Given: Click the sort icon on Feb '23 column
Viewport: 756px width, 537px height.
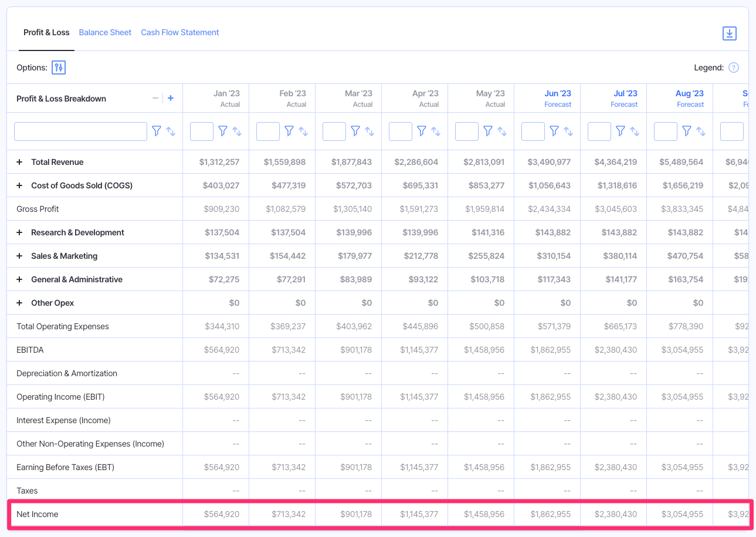Looking at the screenshot, I should tap(305, 131).
